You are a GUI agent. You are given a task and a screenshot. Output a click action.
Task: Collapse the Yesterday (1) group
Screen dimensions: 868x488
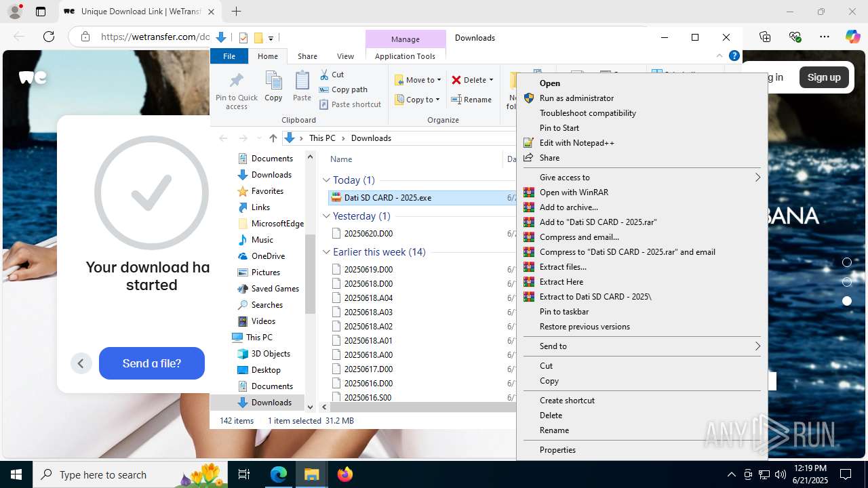[326, 216]
